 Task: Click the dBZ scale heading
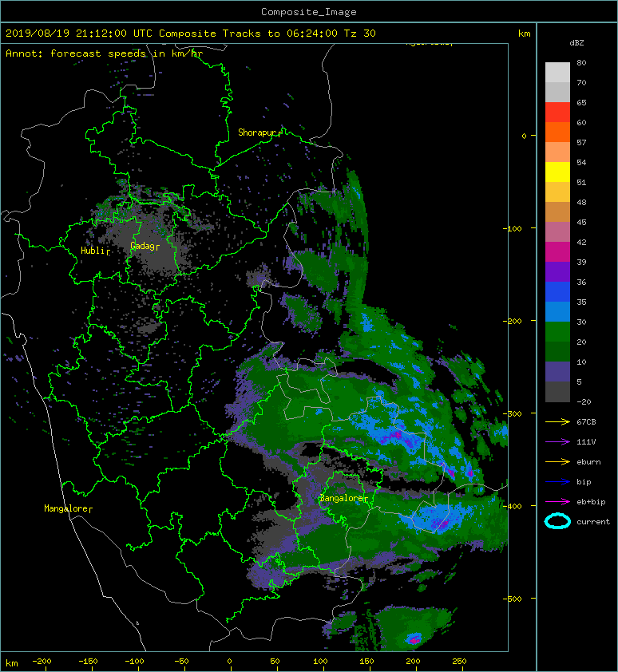pyautogui.click(x=576, y=43)
